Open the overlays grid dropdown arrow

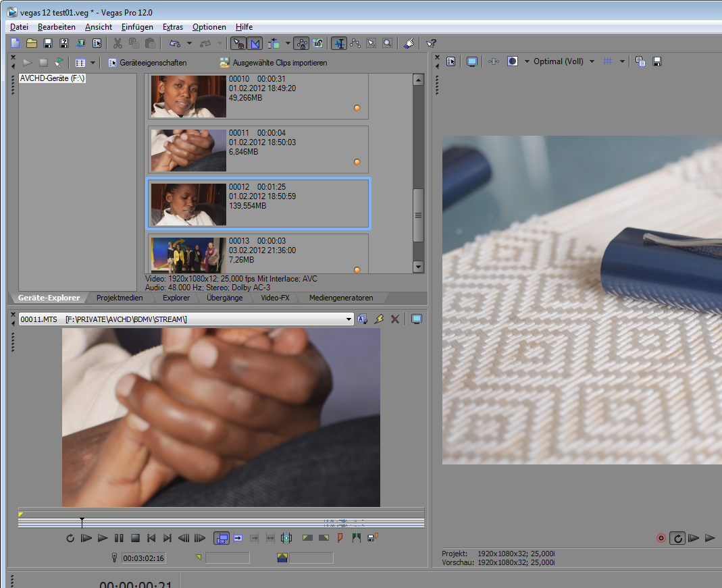pos(621,61)
